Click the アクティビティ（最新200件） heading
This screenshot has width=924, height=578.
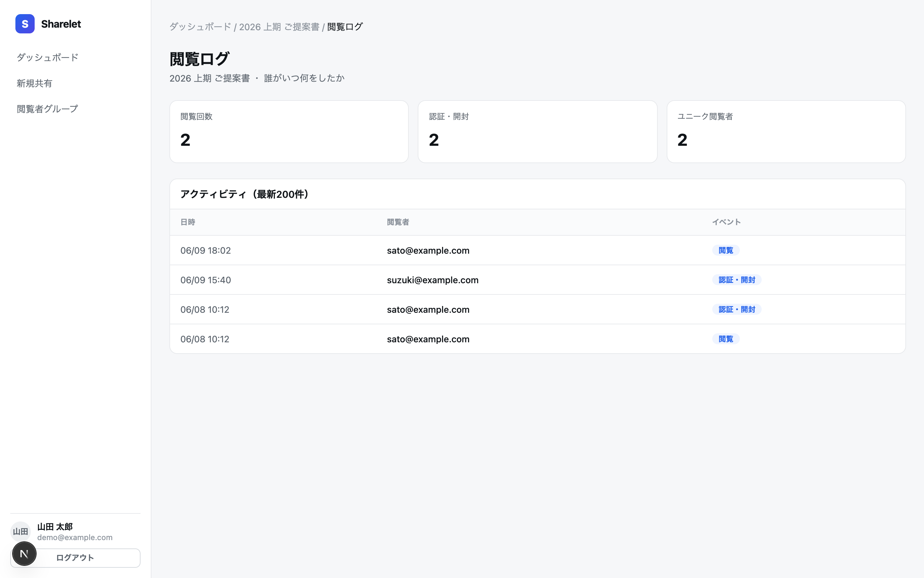245,194
